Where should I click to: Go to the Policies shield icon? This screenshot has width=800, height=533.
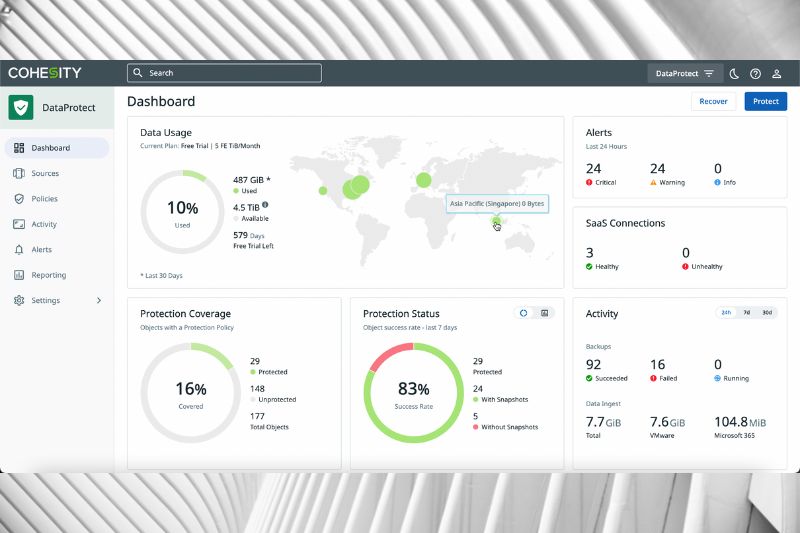[19, 199]
